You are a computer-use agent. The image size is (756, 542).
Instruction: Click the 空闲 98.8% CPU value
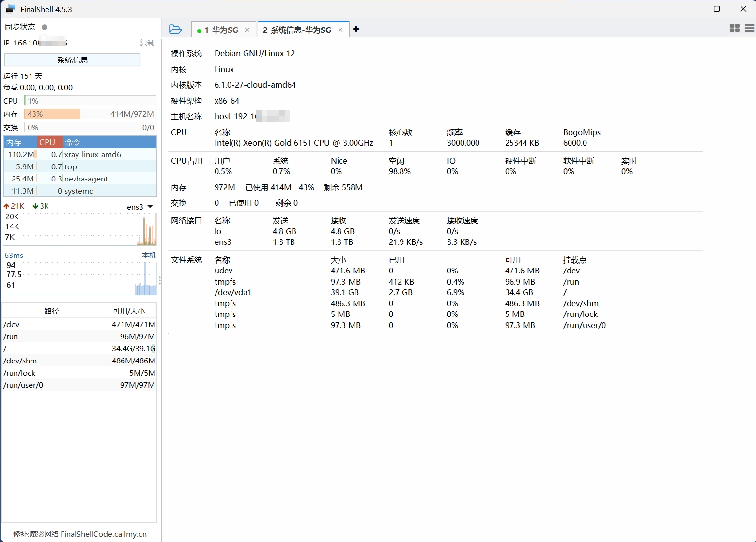400,171
